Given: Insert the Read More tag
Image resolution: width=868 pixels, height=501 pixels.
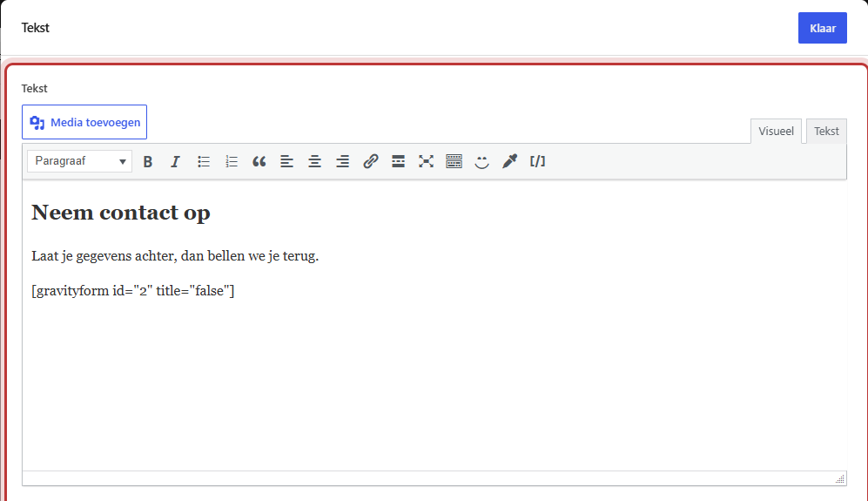Looking at the screenshot, I should (398, 161).
